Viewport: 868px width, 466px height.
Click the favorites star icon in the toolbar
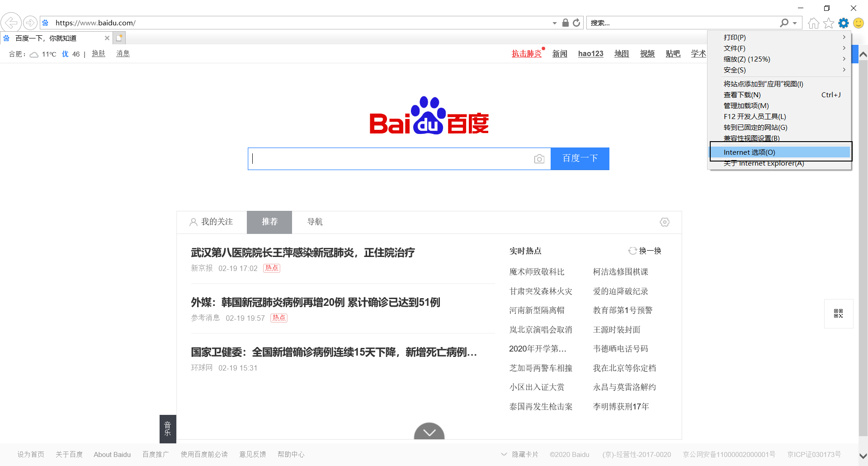click(x=829, y=23)
